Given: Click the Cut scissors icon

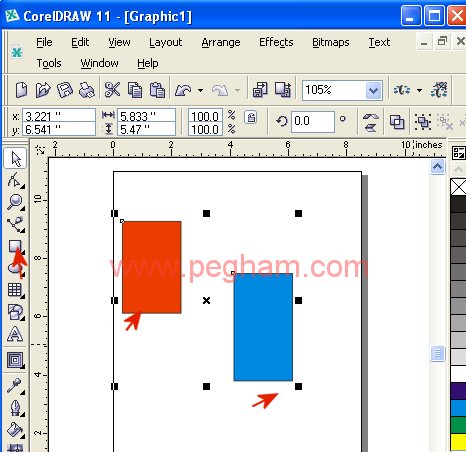Looking at the screenshot, I should coord(112,90).
